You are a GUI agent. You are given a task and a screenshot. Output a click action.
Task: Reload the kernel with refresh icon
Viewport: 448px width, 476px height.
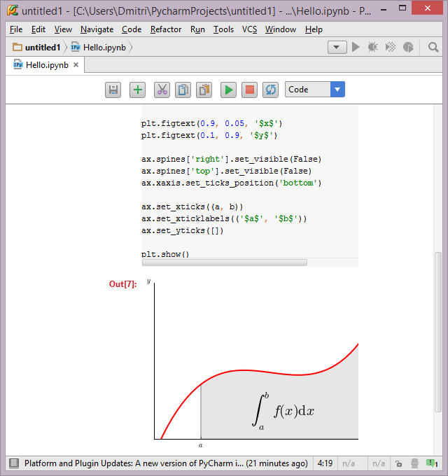pyautogui.click(x=270, y=90)
